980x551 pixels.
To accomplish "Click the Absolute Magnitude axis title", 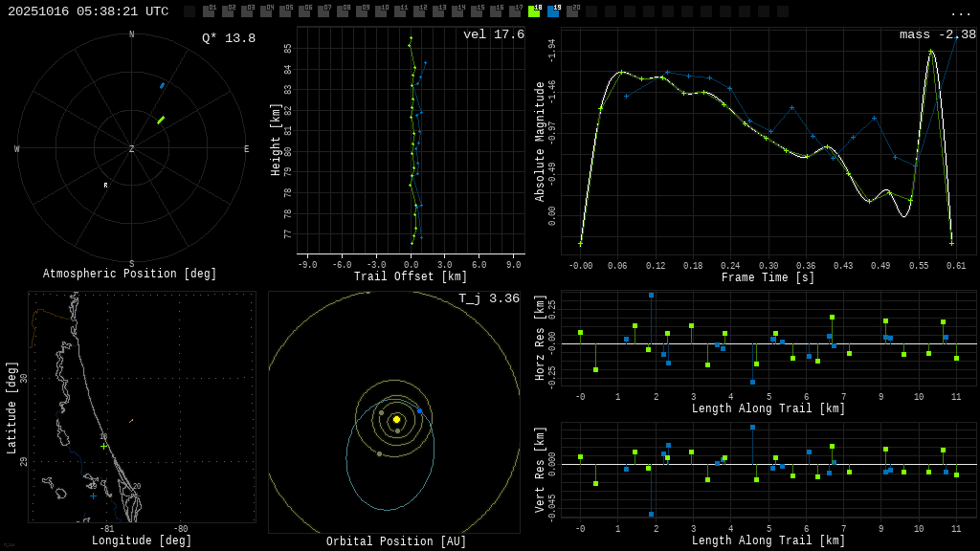I will pyautogui.click(x=540, y=141).
